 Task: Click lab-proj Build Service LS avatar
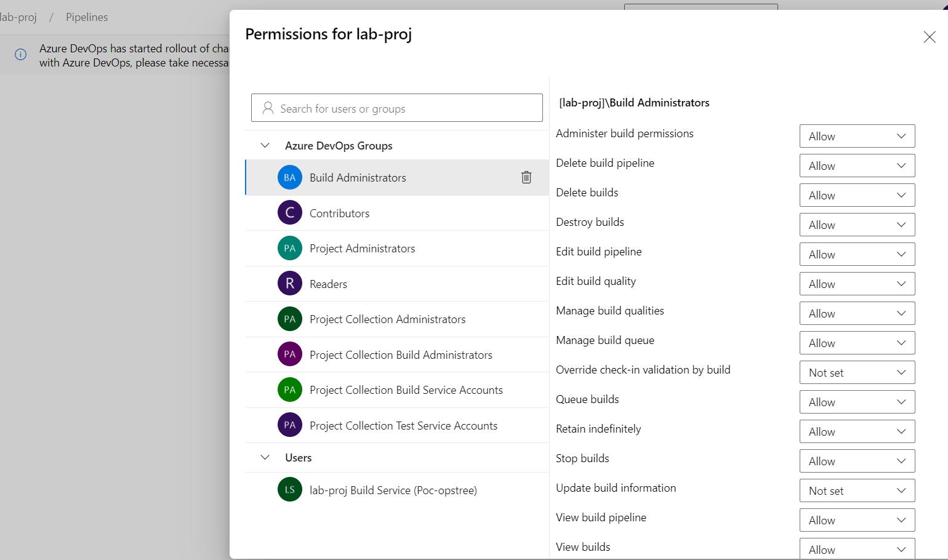290,490
